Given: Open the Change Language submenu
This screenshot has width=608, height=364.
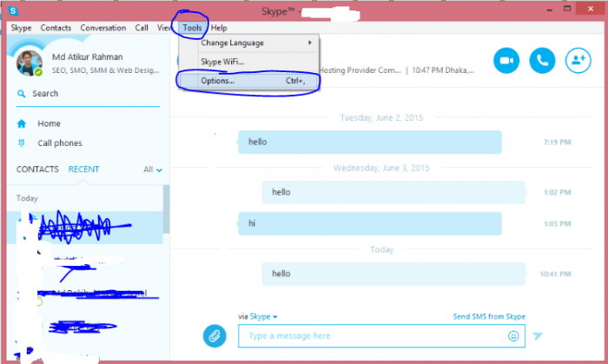Looking at the screenshot, I should [x=248, y=43].
